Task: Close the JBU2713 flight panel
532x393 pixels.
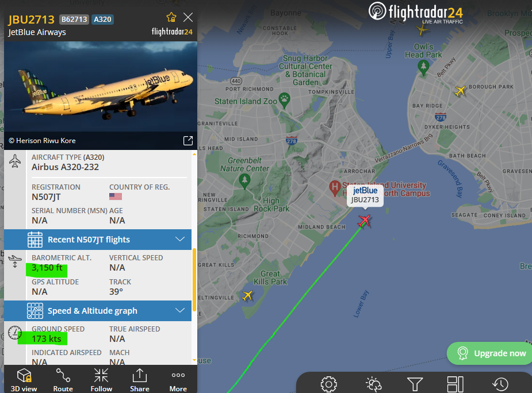Action: pos(188,17)
